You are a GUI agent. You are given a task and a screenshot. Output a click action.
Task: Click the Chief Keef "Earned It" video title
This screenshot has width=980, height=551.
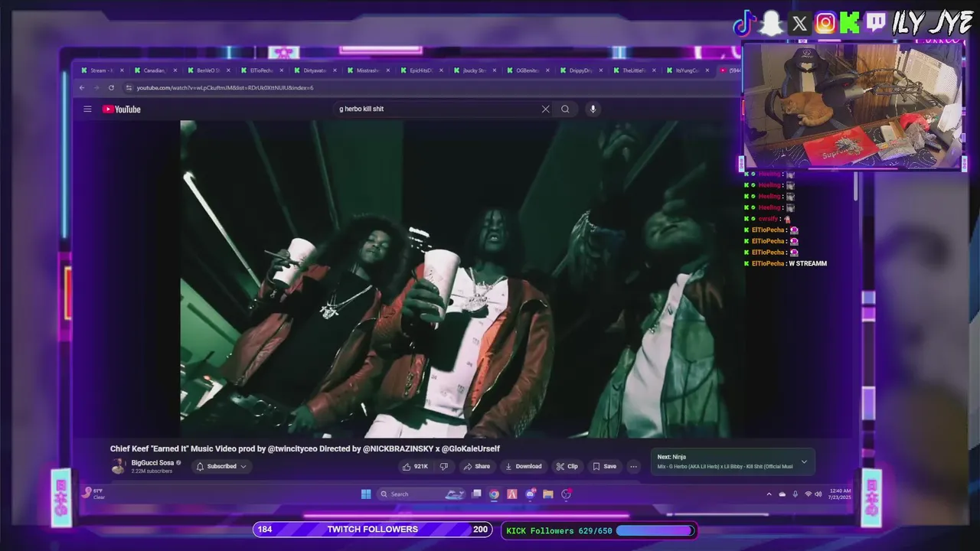click(305, 449)
